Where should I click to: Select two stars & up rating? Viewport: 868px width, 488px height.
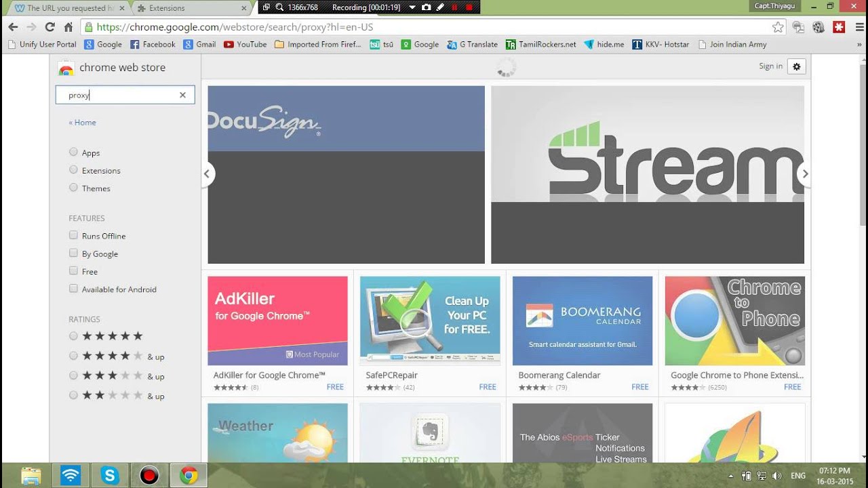[73, 394]
